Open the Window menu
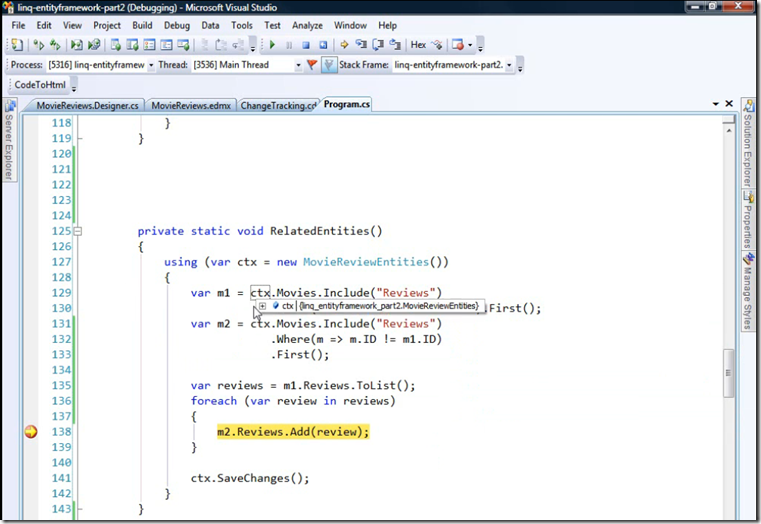The width and height of the screenshot is (761, 524). click(x=350, y=25)
